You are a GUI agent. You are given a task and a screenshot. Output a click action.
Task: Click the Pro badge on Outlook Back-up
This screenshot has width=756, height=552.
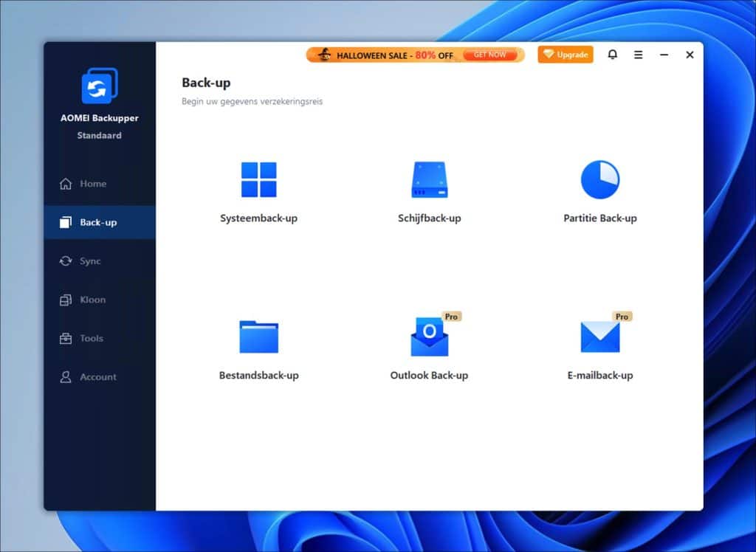pyautogui.click(x=451, y=317)
